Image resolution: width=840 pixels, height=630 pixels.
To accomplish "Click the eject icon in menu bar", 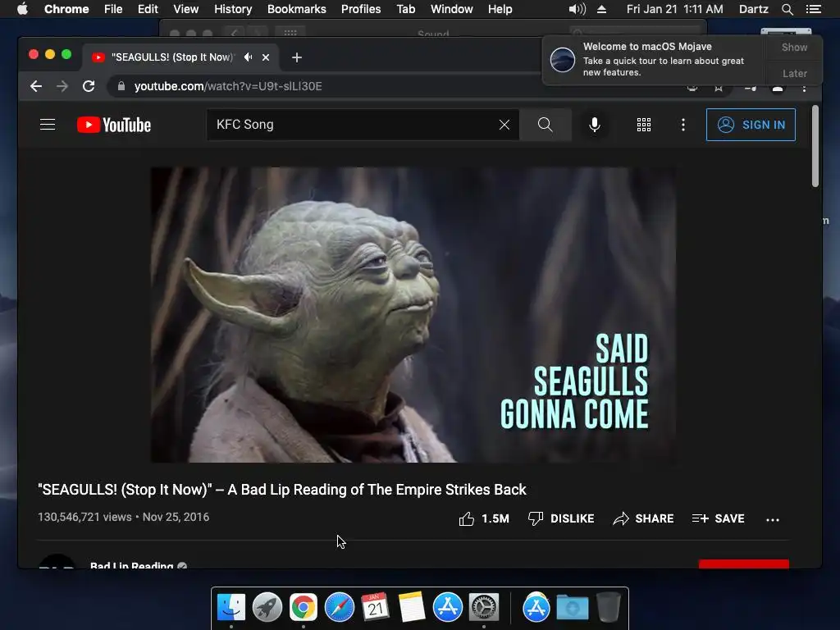I will pyautogui.click(x=601, y=9).
